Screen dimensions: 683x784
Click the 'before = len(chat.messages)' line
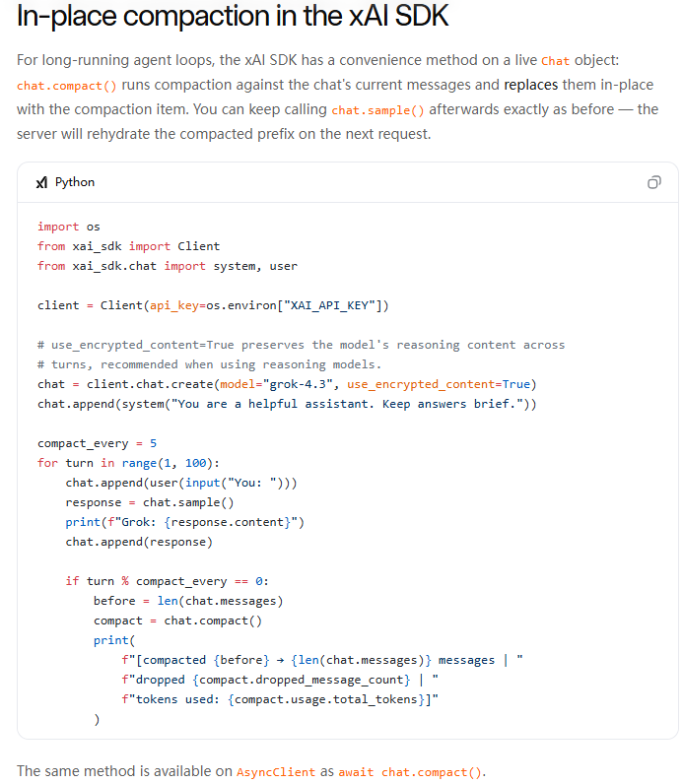188,601
